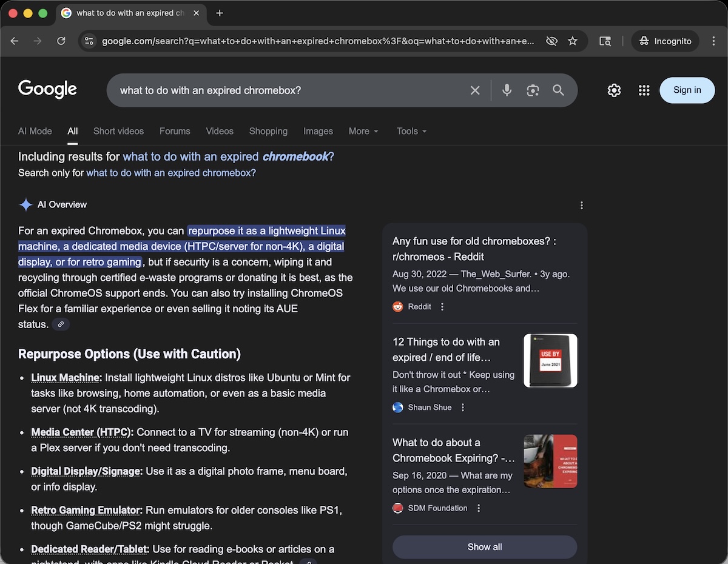
Task: Open the AI Overview three-dot menu
Action: pos(581,205)
